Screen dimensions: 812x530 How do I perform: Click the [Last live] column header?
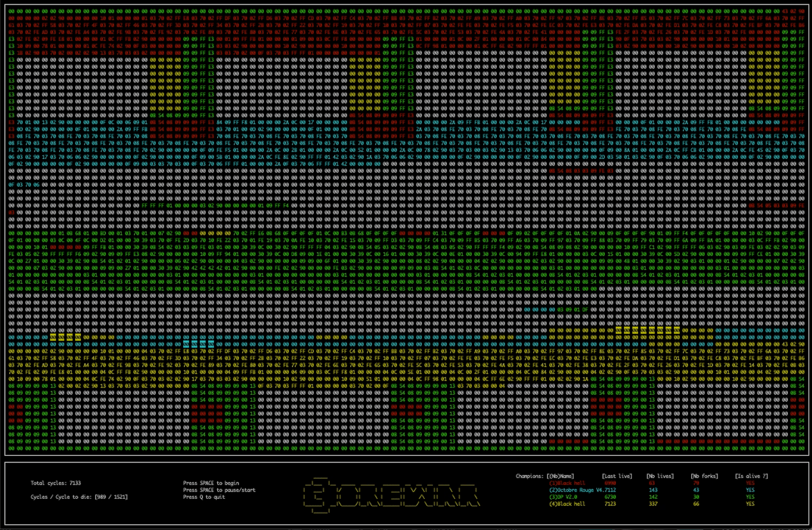[617, 476]
